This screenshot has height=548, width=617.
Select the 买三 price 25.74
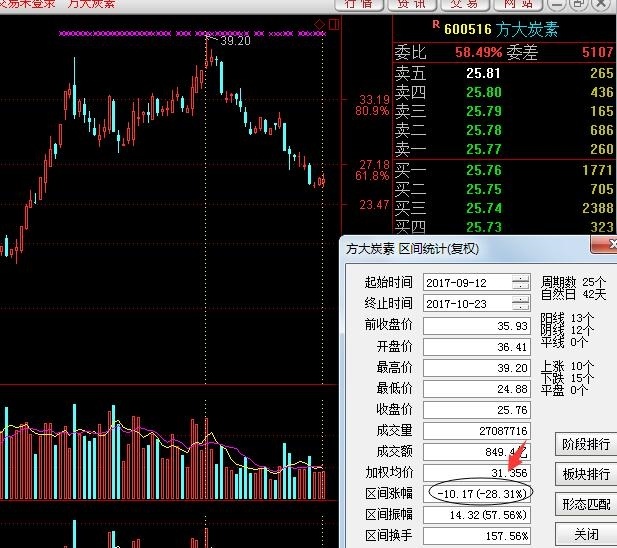484,208
